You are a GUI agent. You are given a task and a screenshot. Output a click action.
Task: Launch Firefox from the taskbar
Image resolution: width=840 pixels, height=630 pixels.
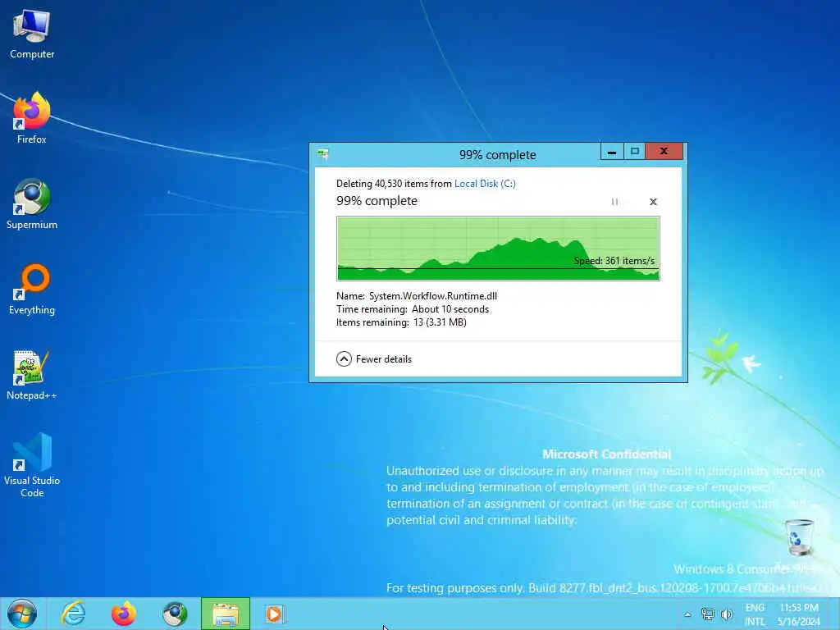pos(124,614)
